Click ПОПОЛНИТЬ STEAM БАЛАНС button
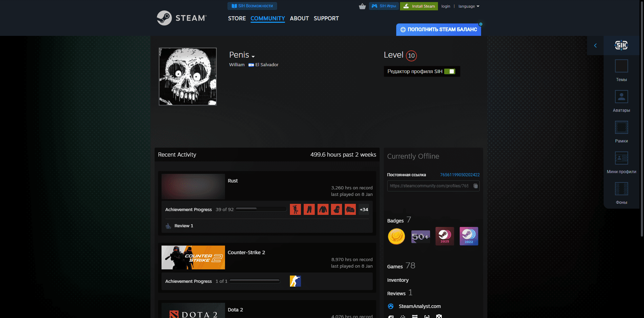The image size is (644, 318). click(438, 30)
